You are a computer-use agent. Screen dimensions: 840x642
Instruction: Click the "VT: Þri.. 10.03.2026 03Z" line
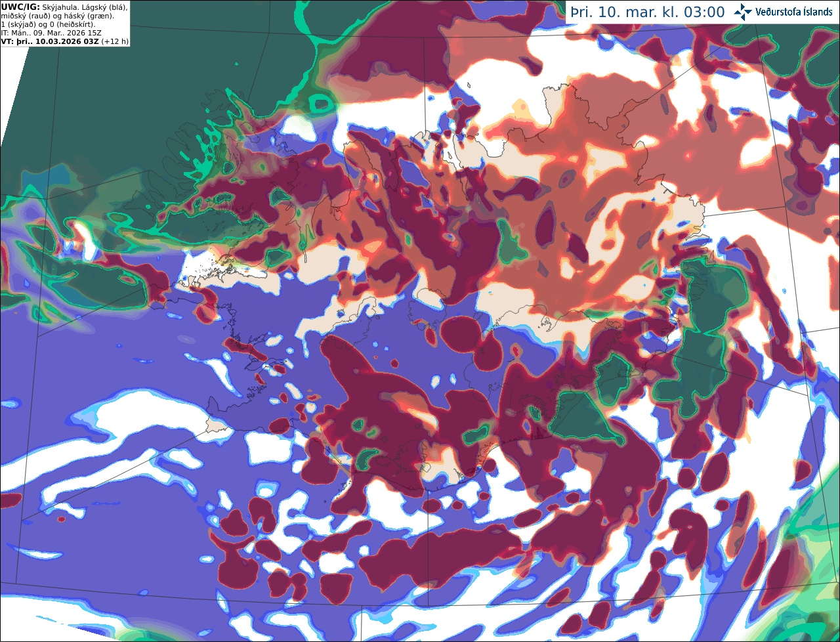click(50, 41)
